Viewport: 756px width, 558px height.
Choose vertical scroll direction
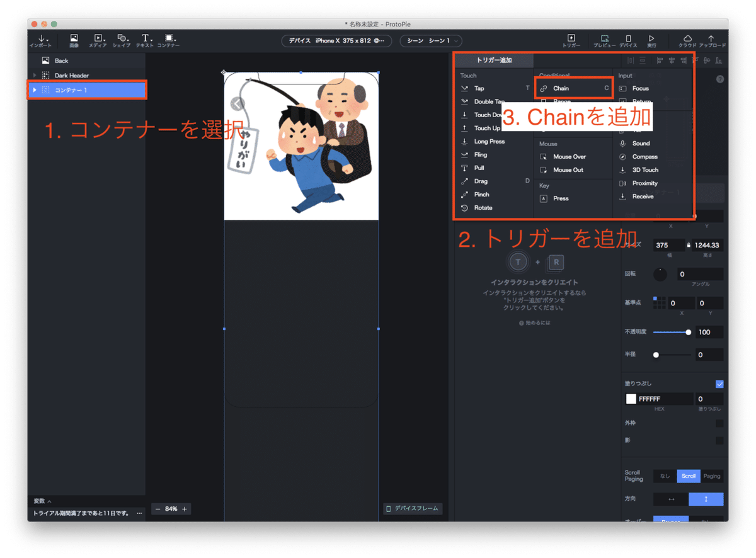coord(706,499)
